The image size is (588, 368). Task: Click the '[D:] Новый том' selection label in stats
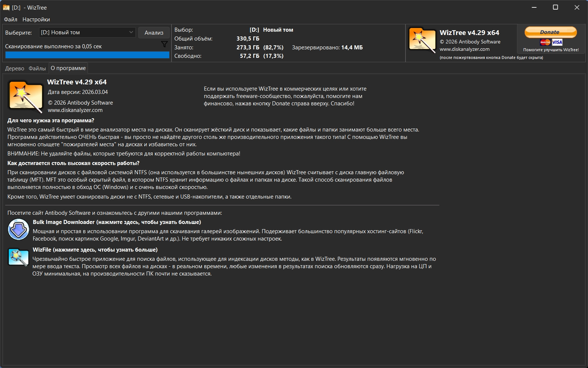[x=271, y=30]
